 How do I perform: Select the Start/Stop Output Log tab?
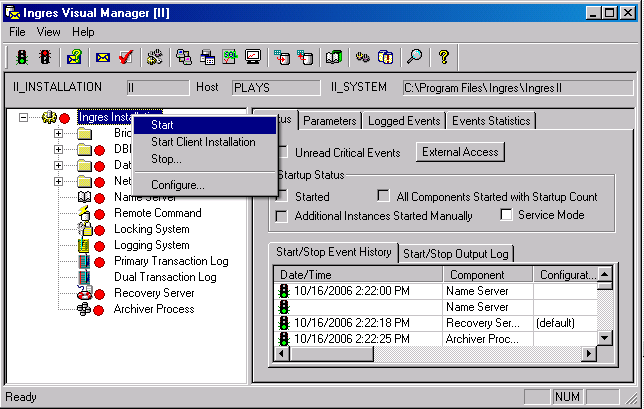(x=456, y=254)
